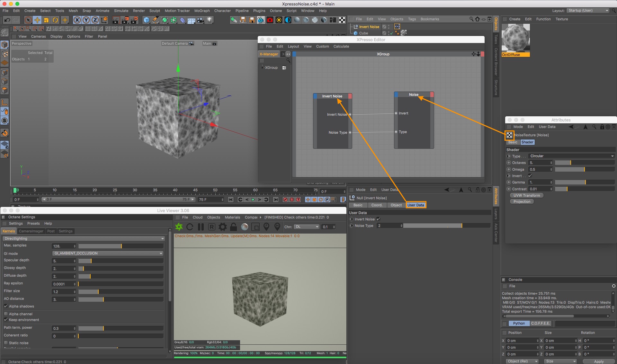Open the noise Type Circular dropdown
This screenshot has height=364, width=617.
571,156
